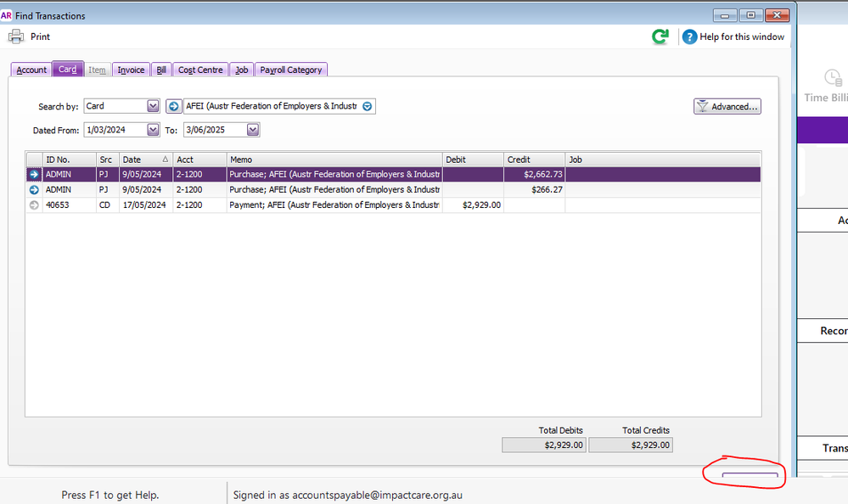848x504 pixels.
Task: Switch to the Invoice tab
Action: point(131,70)
